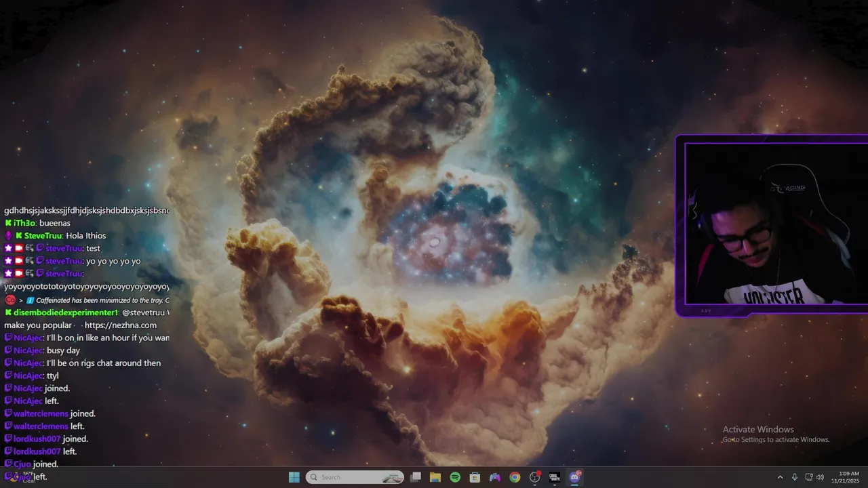The height and width of the screenshot is (488, 868).
Task: Click 'lordkush007 joined.' chat line
Action: click(x=46, y=439)
